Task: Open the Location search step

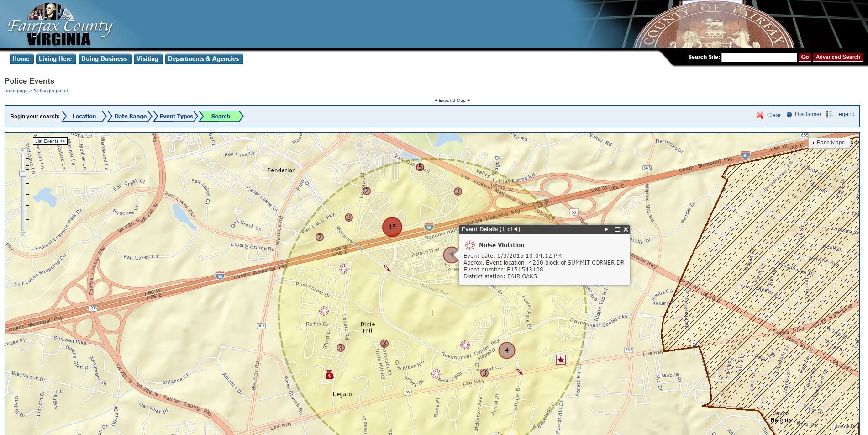Action: tap(84, 116)
